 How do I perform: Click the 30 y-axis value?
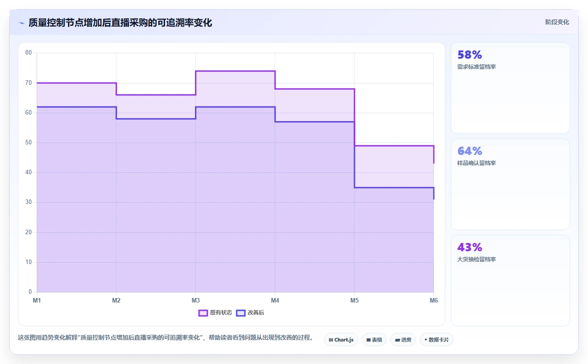28,202
